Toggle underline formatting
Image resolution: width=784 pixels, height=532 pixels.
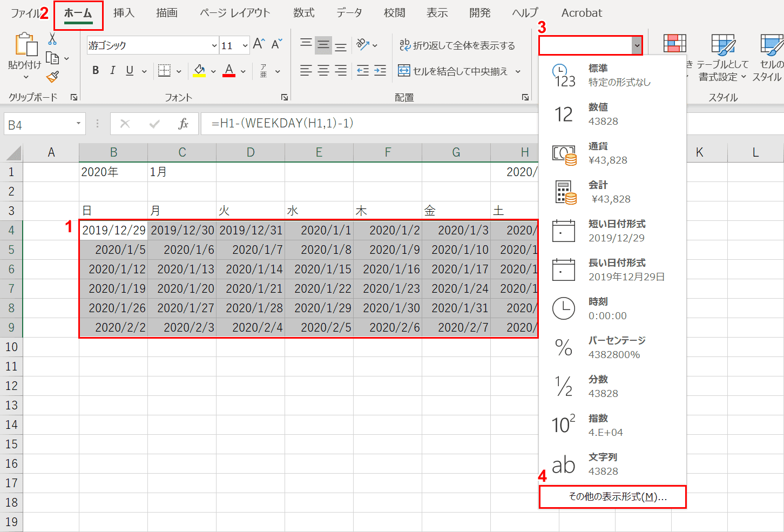130,70
